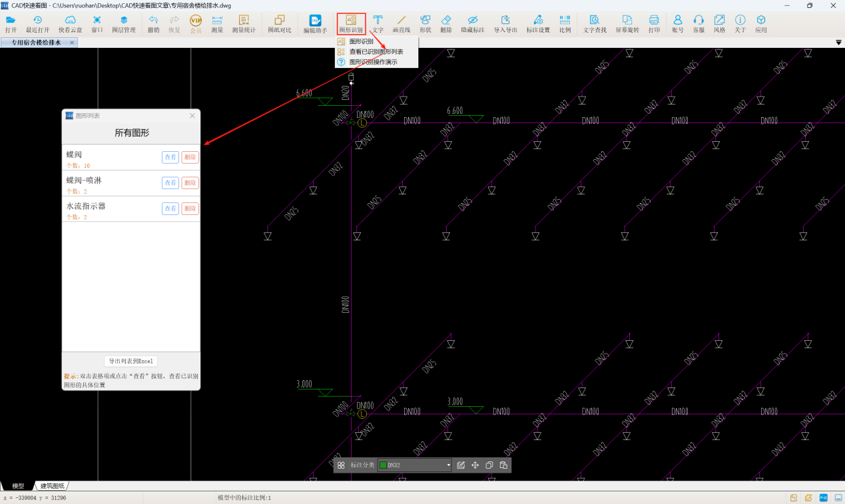Click the move icon in annotation toolbar

pos(475,465)
